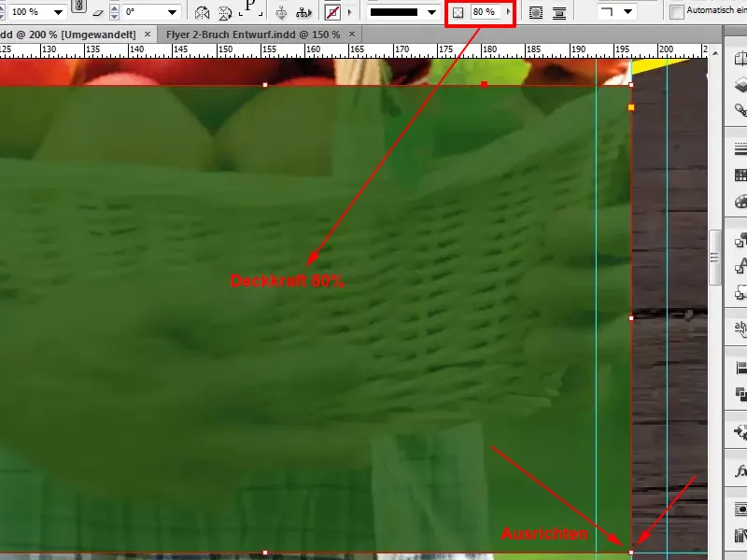Image resolution: width=747 pixels, height=560 pixels.
Task: Open the Color palette panel icon
Action: point(740,201)
